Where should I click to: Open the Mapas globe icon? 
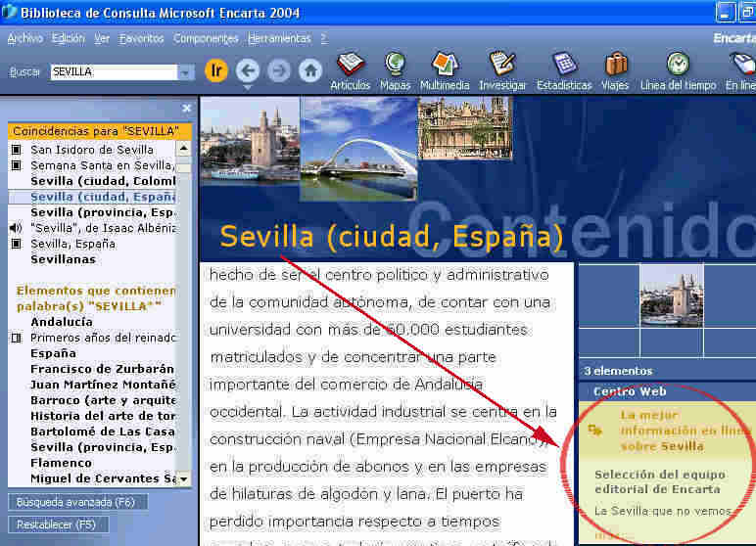click(395, 66)
